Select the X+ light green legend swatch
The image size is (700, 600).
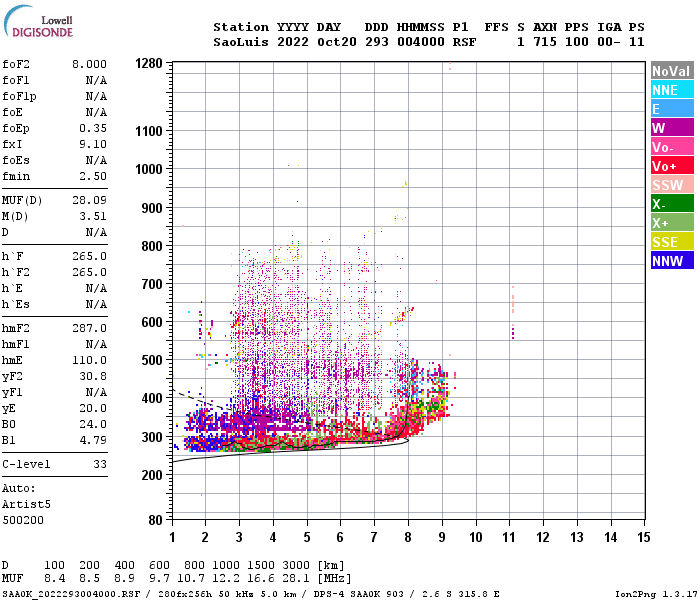coord(672,223)
